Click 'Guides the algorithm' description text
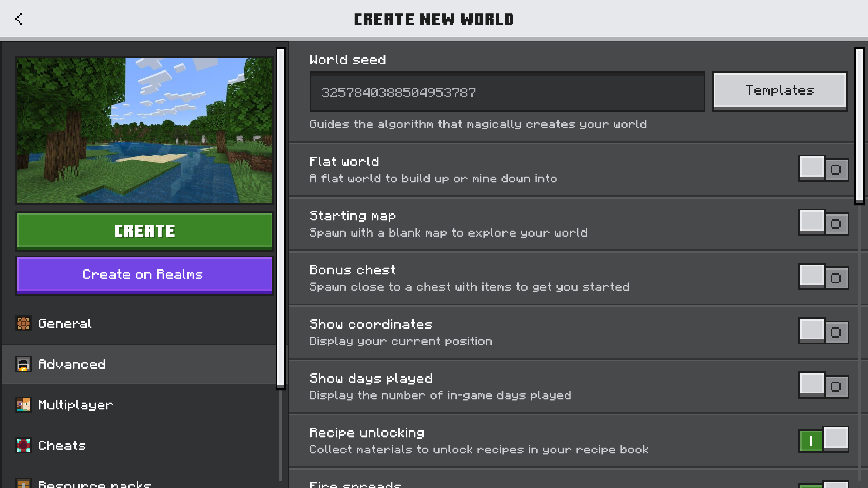 pyautogui.click(x=478, y=124)
